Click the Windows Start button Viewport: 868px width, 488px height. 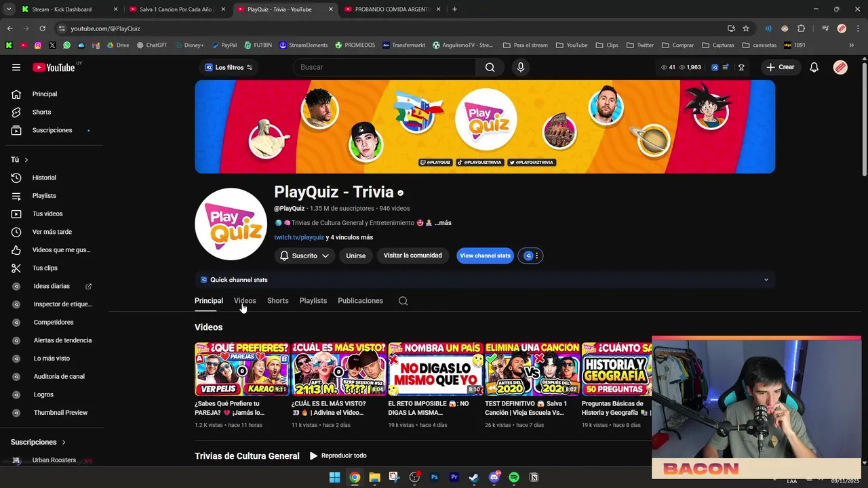(334, 477)
